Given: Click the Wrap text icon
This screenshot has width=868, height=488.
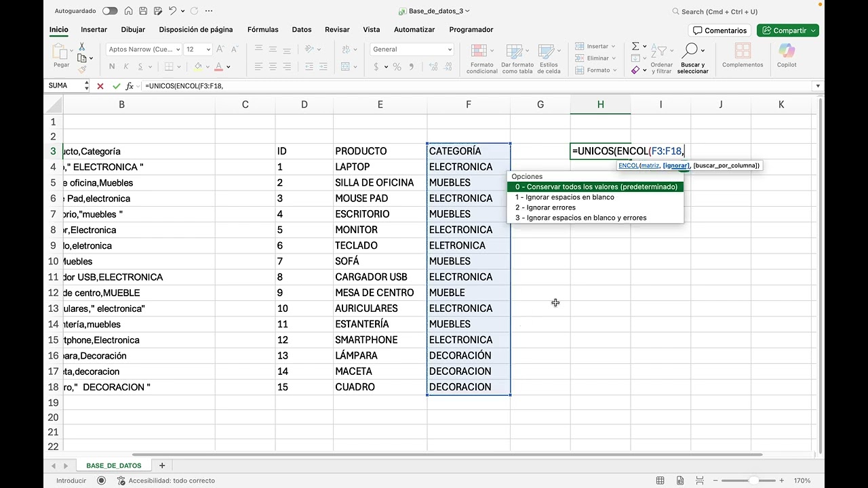Looking at the screenshot, I should [346, 49].
